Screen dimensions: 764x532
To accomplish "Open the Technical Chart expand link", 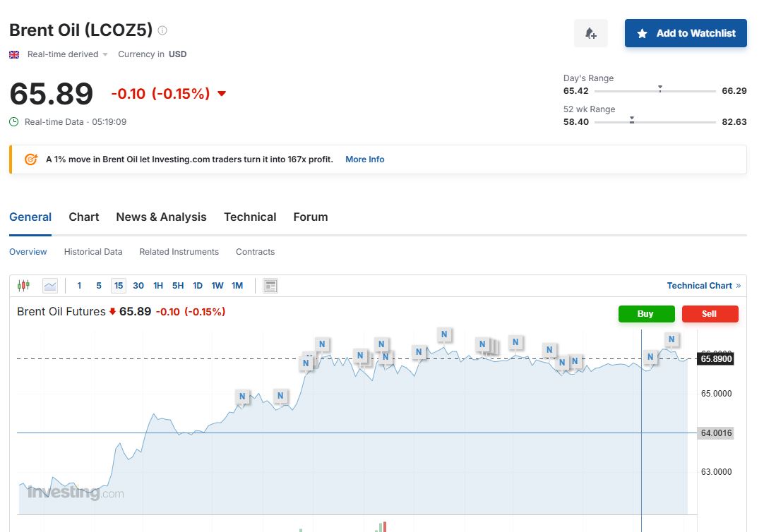I will [x=703, y=286].
